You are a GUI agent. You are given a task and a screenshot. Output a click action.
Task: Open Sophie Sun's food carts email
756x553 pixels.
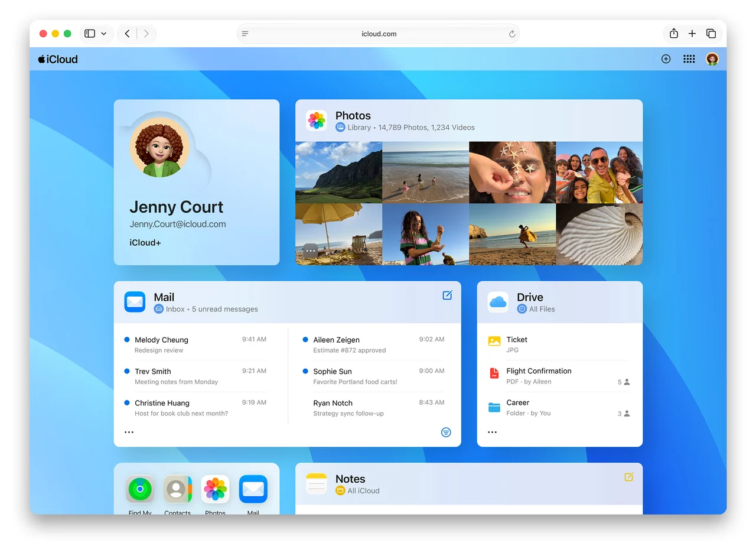pos(374,376)
